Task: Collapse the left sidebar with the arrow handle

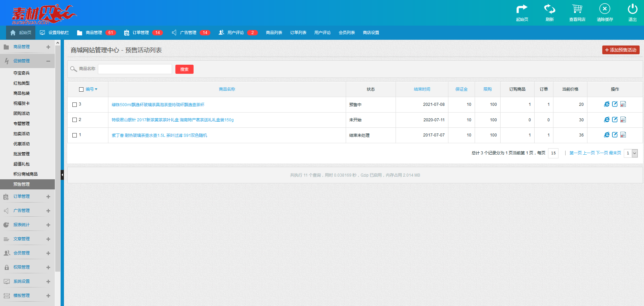Action: click(62, 175)
